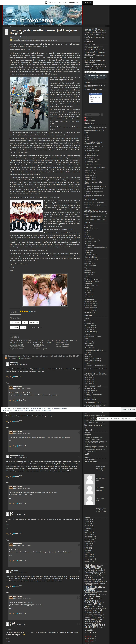The height and width of the screenshot is (644, 136).
Task: Open 'Tweets by locohama' link
Action: tap(90, 459)
